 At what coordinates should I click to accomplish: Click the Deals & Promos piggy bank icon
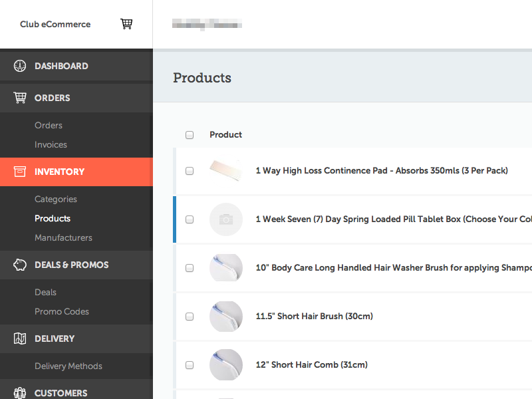click(x=19, y=265)
